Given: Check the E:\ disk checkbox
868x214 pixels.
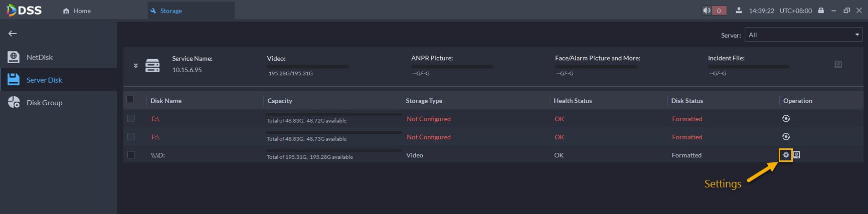Looking at the screenshot, I should tap(131, 119).
